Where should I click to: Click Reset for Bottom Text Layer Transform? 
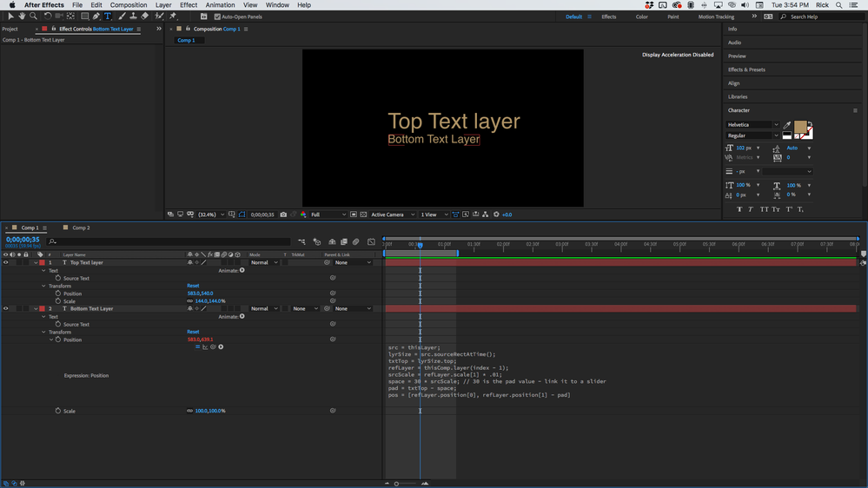coord(193,332)
